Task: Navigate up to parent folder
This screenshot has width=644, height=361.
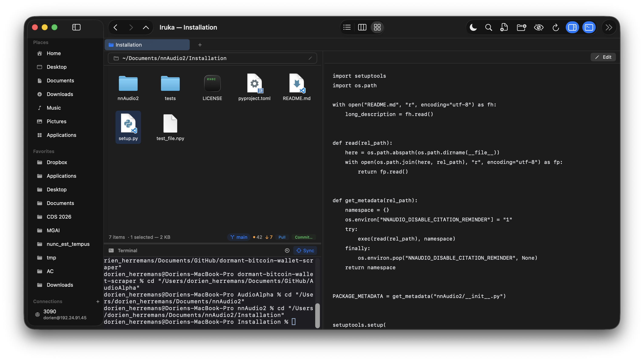Action: coord(146,27)
